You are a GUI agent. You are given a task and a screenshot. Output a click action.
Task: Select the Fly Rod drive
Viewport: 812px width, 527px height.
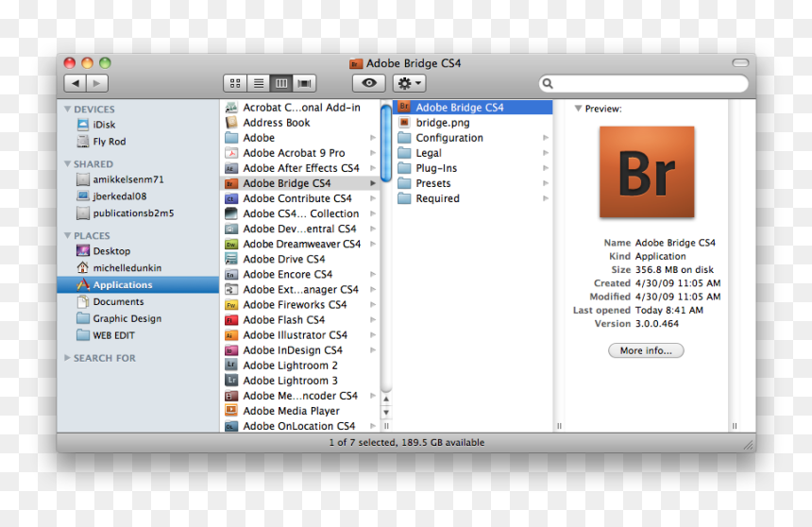(138, 142)
